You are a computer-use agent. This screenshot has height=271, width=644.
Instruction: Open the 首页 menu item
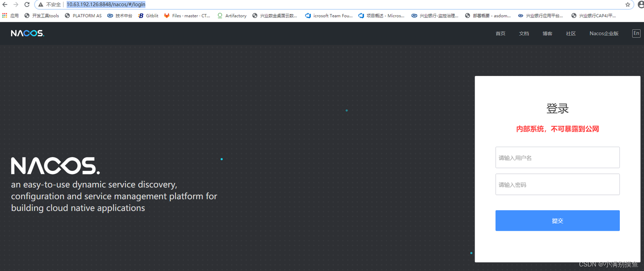point(500,34)
